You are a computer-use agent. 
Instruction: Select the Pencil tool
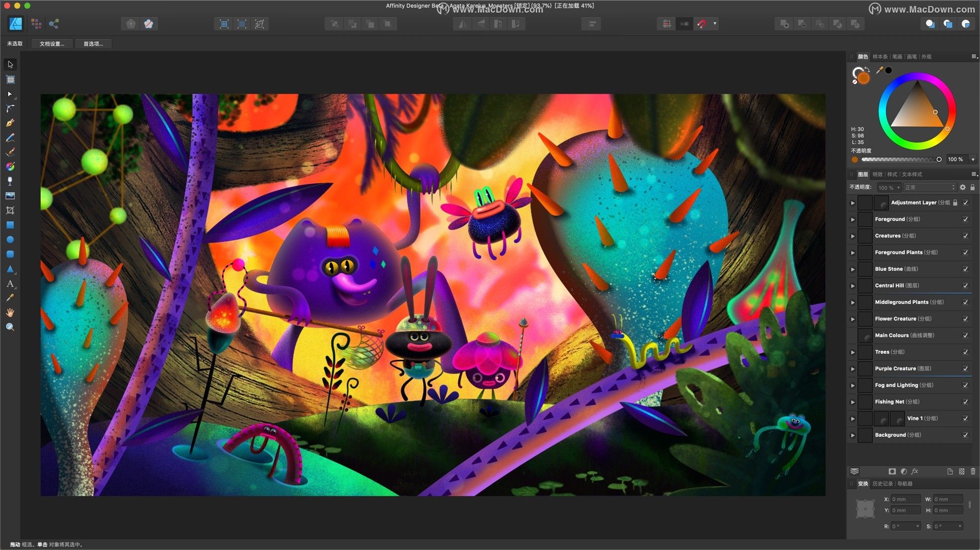pyautogui.click(x=10, y=138)
